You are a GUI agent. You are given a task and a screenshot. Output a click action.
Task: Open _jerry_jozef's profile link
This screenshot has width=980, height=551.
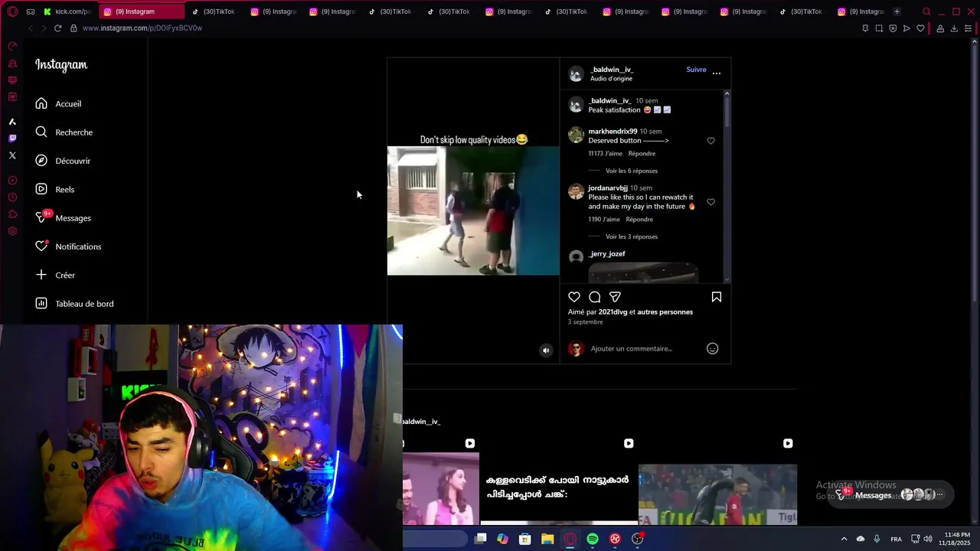(607, 254)
